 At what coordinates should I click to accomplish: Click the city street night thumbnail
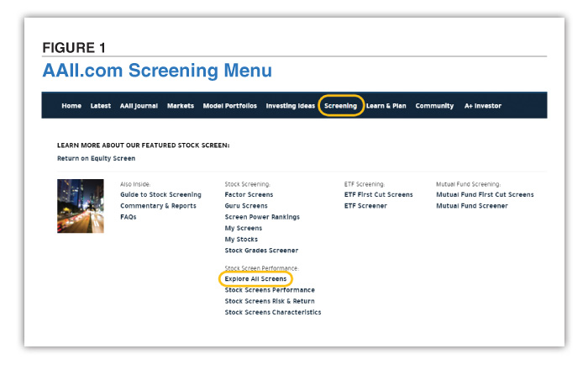point(81,206)
